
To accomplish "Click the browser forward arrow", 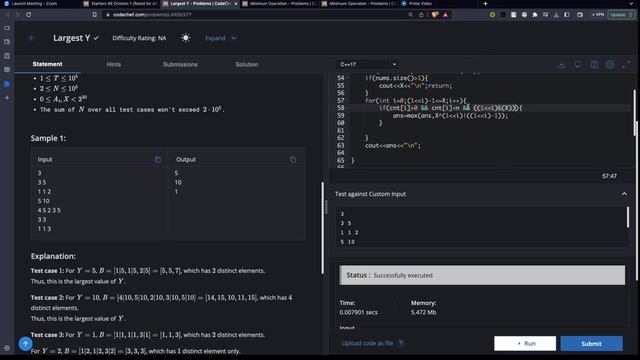I will coord(17,15).
